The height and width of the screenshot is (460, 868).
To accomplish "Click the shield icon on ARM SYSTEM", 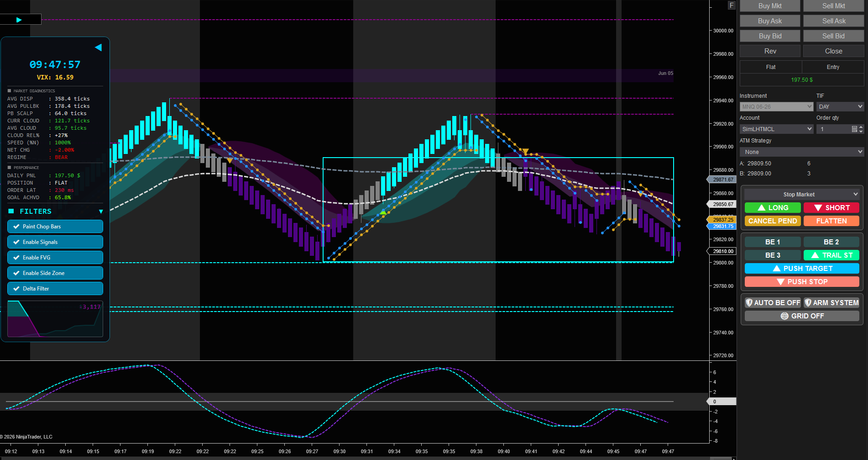I will click(808, 302).
